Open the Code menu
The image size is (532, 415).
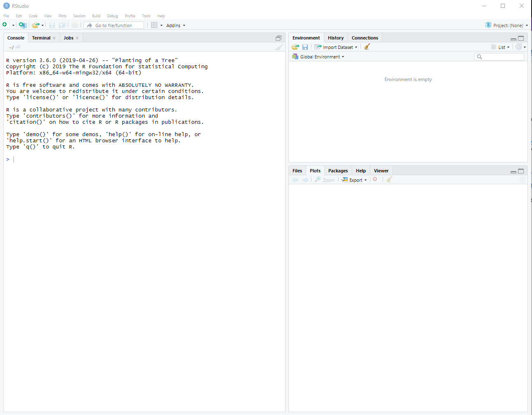33,16
